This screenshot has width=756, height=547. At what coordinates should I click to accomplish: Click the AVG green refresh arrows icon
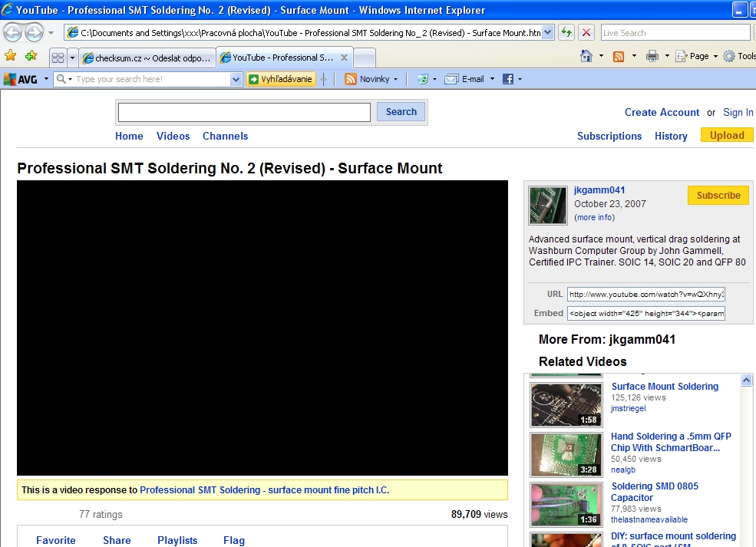[x=422, y=79]
